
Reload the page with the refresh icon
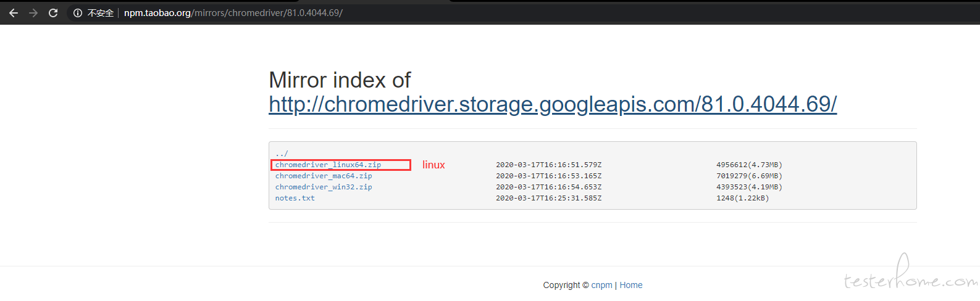pyautogui.click(x=53, y=13)
